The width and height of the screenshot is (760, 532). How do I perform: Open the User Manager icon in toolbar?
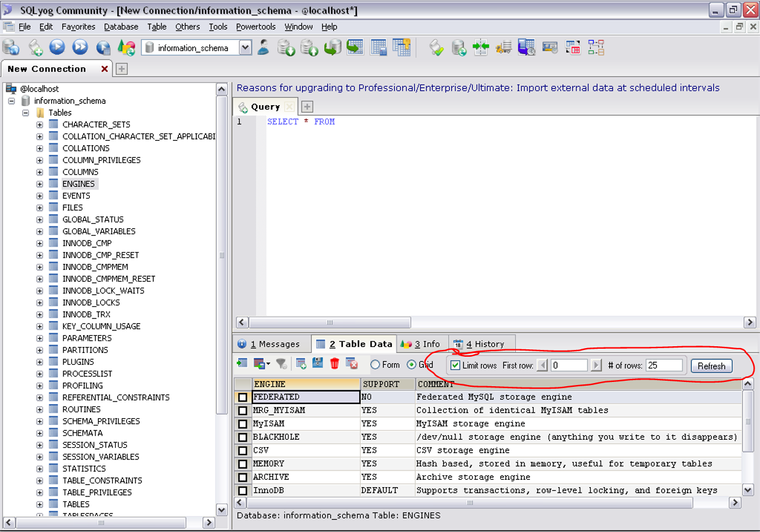coord(263,47)
